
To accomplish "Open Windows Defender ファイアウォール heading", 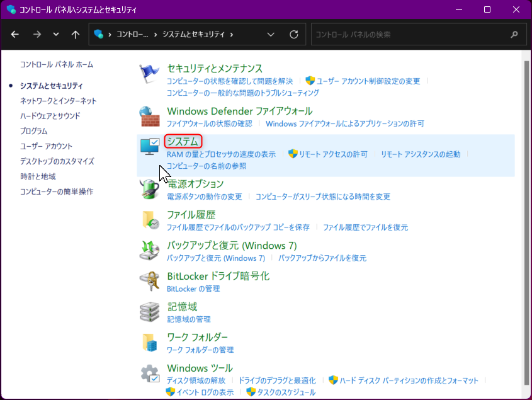I will pyautogui.click(x=240, y=111).
